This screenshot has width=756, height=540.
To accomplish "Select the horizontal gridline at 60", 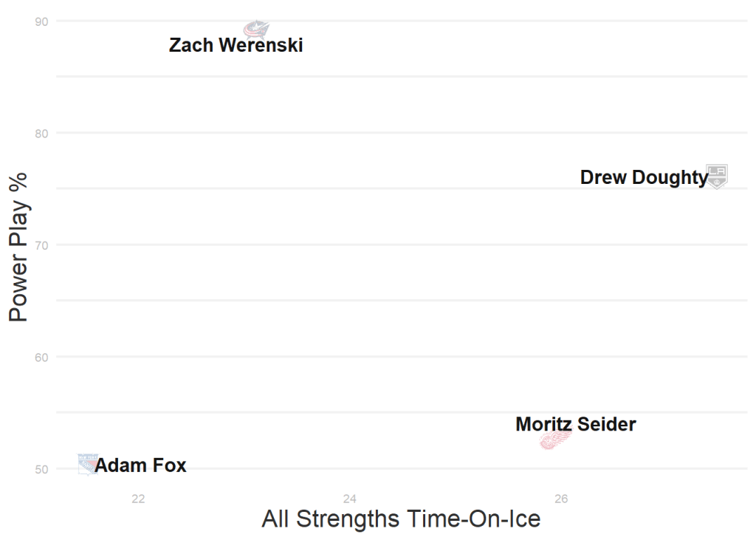I will pos(399,357).
